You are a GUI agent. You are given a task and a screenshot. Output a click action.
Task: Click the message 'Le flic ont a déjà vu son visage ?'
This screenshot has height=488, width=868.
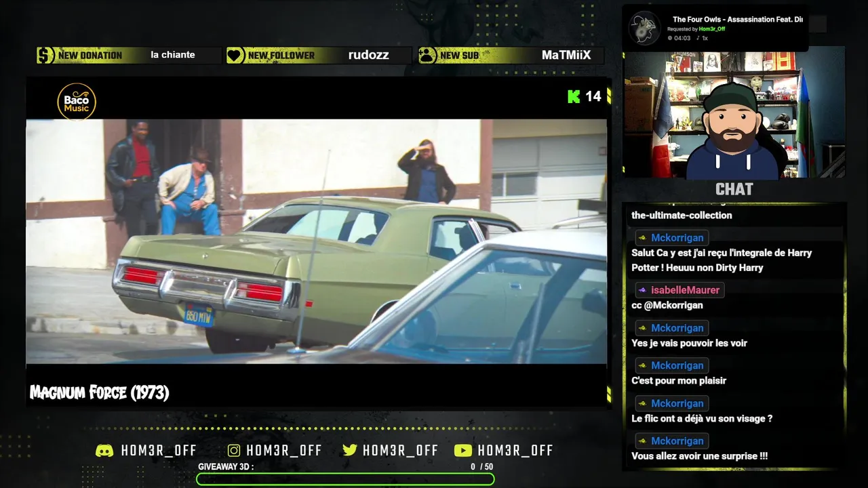pos(702,419)
